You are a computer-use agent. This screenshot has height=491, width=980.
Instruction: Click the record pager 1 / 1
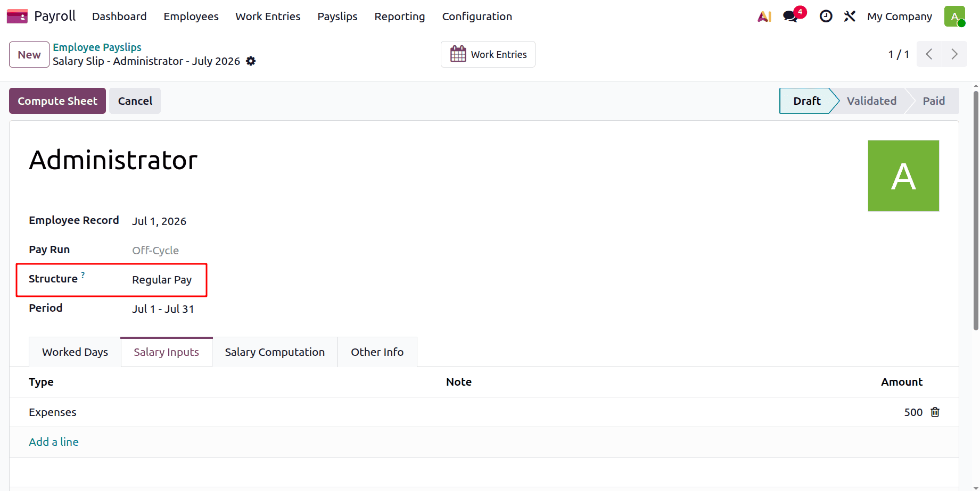pos(899,54)
